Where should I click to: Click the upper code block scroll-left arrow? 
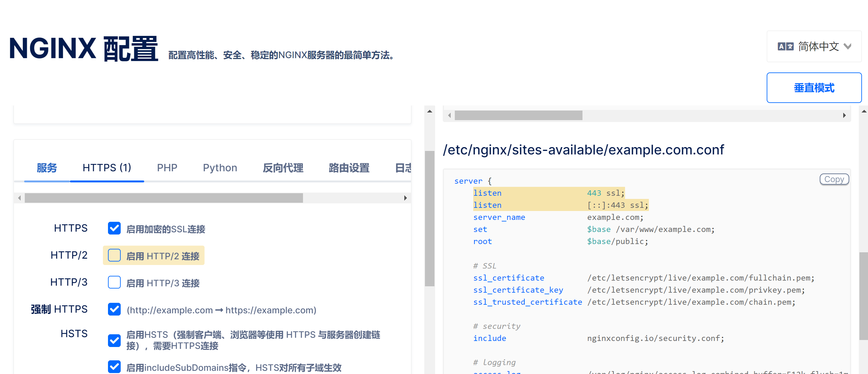click(449, 115)
